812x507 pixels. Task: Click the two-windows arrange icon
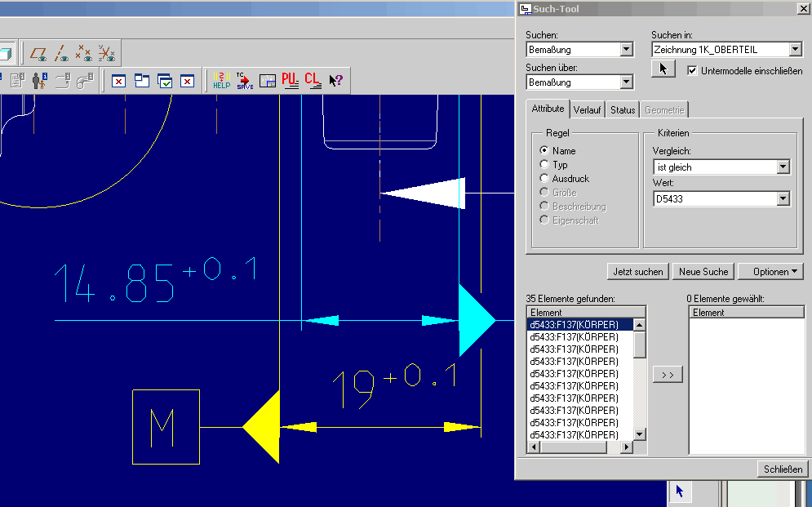pos(142,81)
